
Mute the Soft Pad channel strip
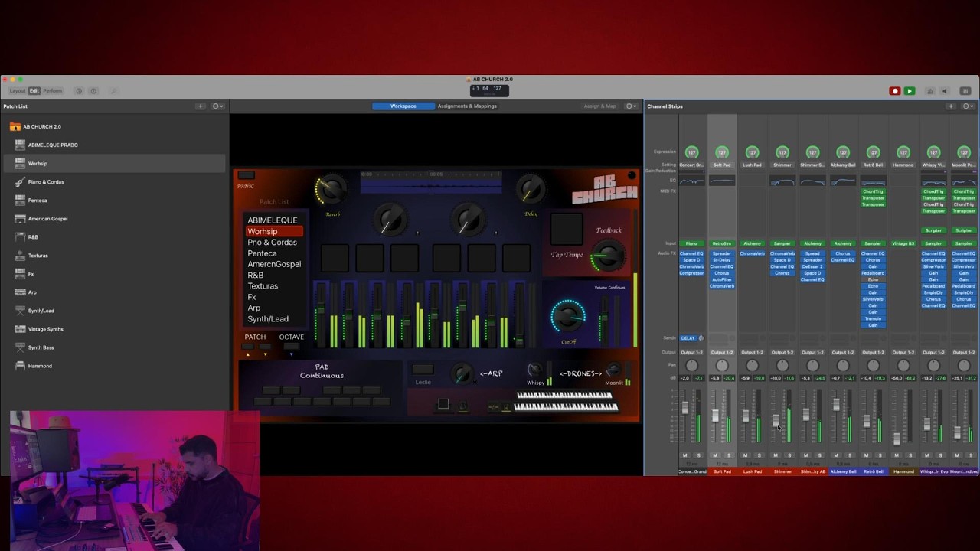click(715, 455)
